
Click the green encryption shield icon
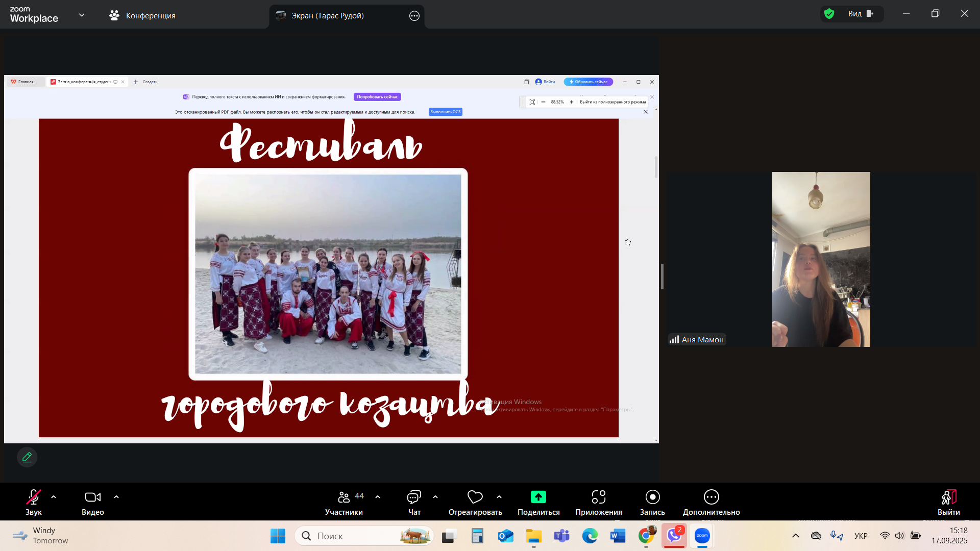829,14
